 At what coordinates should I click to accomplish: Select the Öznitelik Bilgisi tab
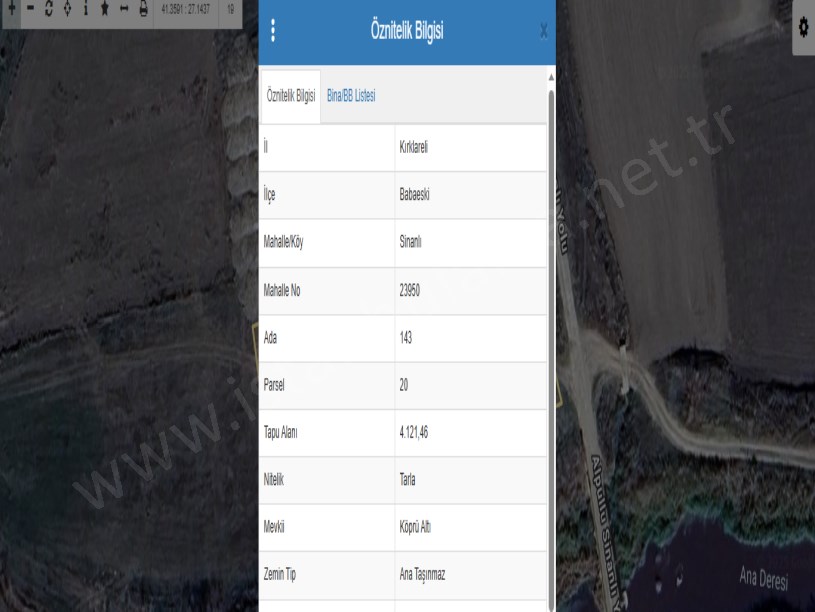click(x=291, y=96)
